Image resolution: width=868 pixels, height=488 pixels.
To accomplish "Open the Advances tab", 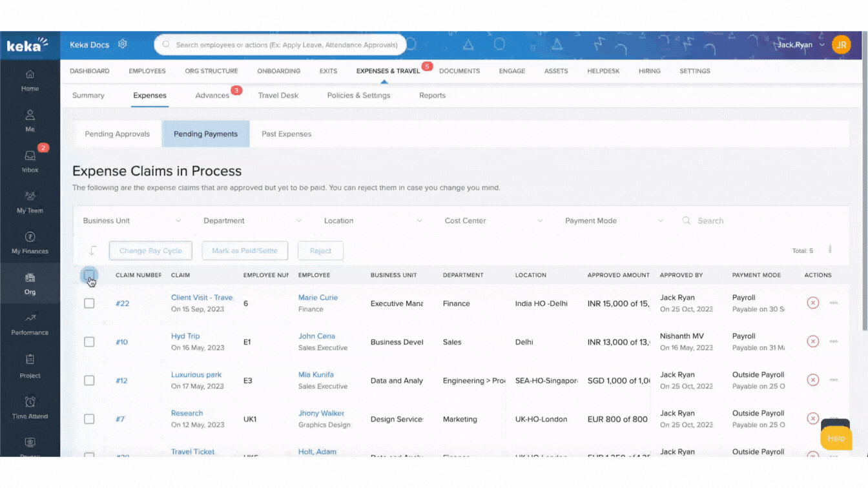I will 212,96.
